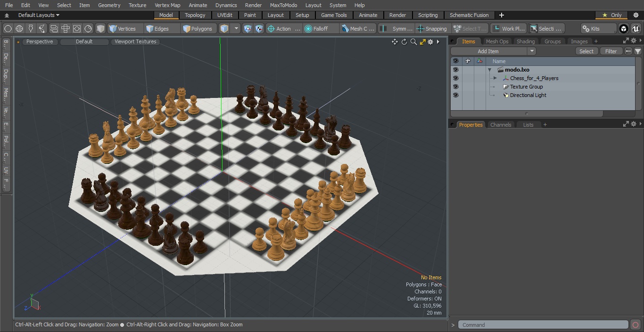Switch to Vertices selection mode
The image size is (644, 332).
click(125, 29)
